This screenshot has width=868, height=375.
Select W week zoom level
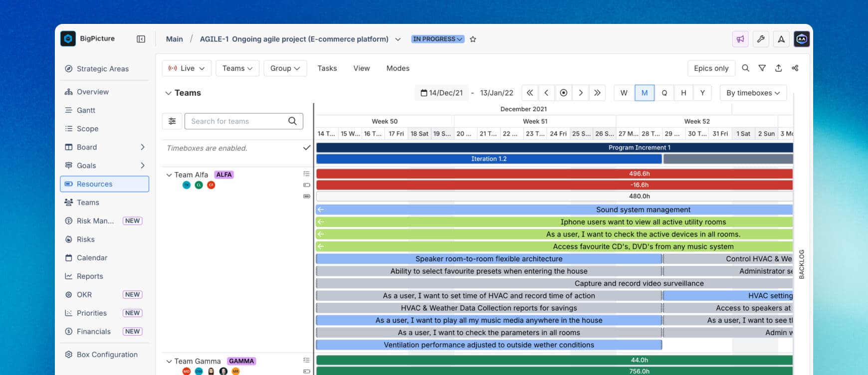pos(624,93)
